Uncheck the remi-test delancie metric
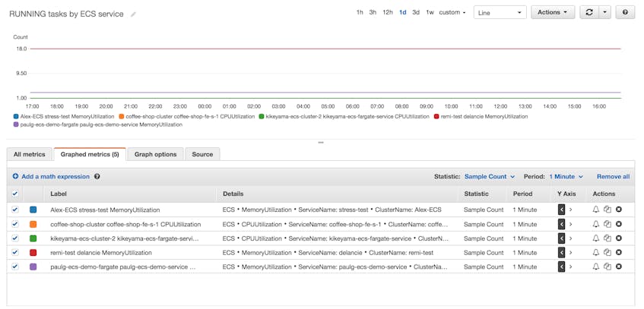The height and width of the screenshot is (309, 644). coord(14,252)
